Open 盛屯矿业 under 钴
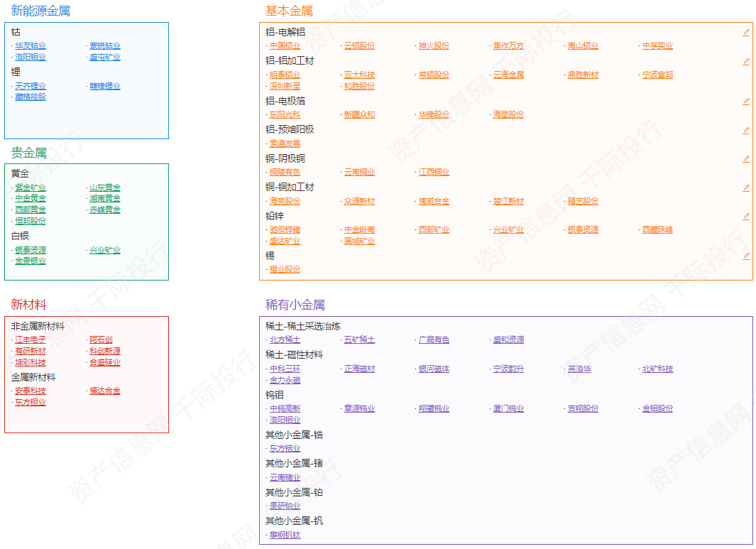 click(105, 57)
